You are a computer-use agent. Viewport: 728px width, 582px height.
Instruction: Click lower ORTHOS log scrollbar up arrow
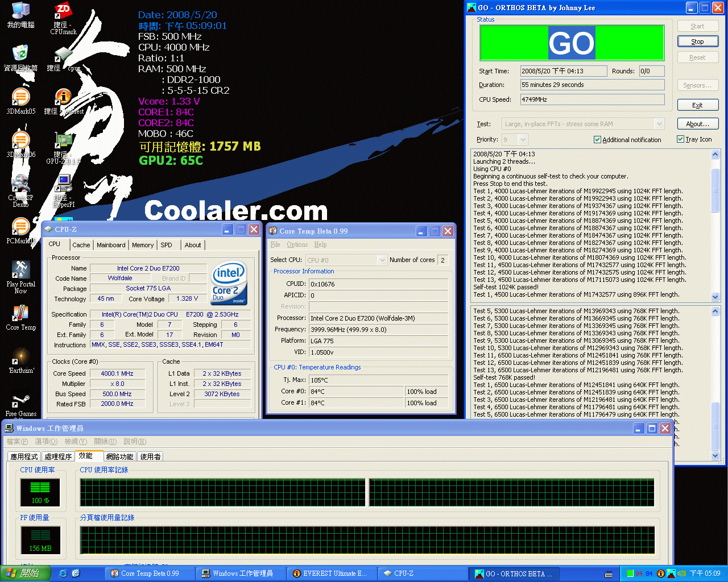coord(715,311)
